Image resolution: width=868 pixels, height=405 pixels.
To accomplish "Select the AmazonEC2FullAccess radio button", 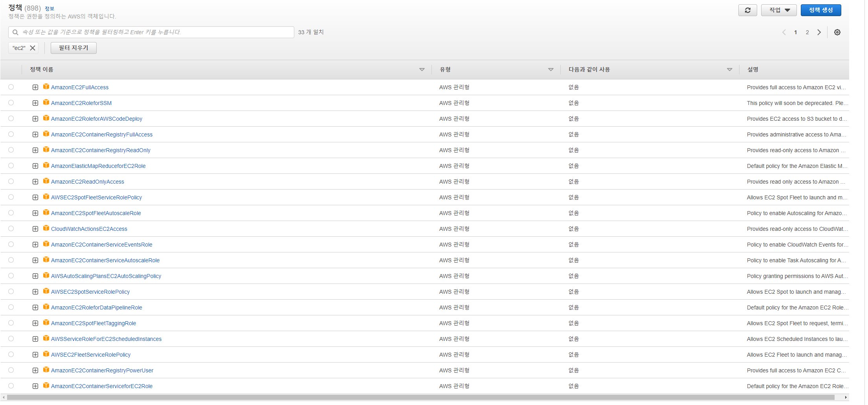I will click(x=11, y=87).
